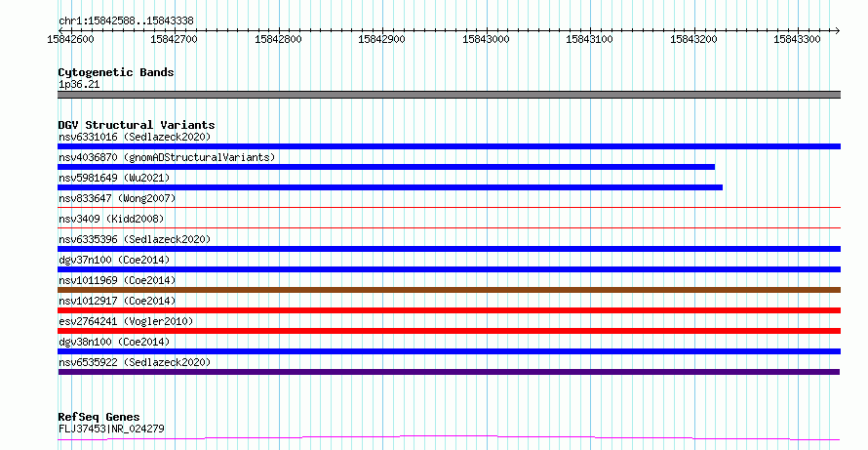Click the magenta FLJ37453 gene line
Viewport: 868px width, 450px height.
pos(449,438)
